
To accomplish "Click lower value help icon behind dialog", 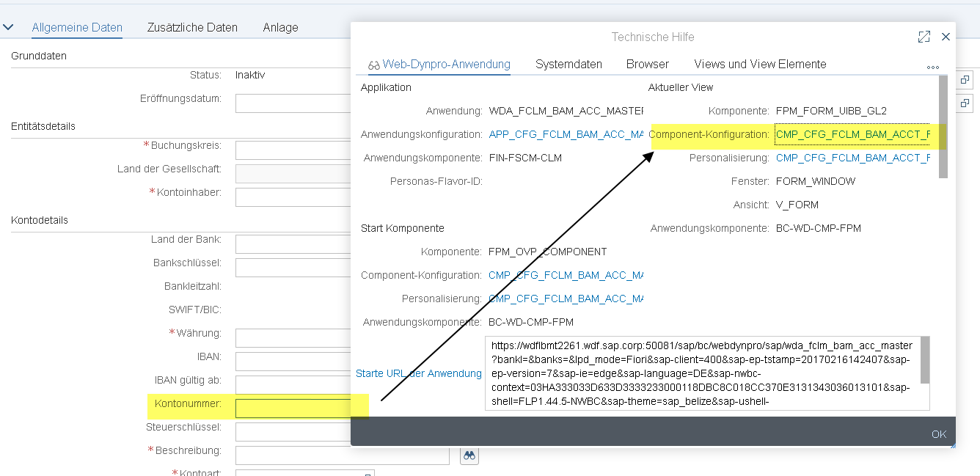I will pyautogui.click(x=965, y=103).
